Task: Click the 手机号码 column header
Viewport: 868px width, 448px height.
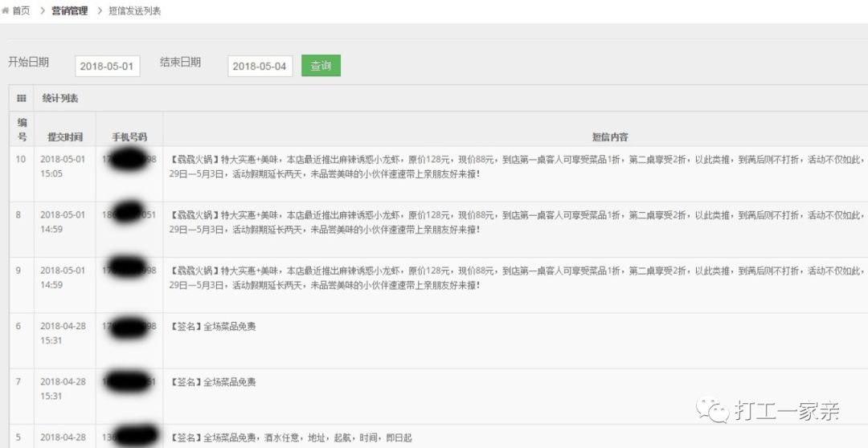Action: point(129,137)
